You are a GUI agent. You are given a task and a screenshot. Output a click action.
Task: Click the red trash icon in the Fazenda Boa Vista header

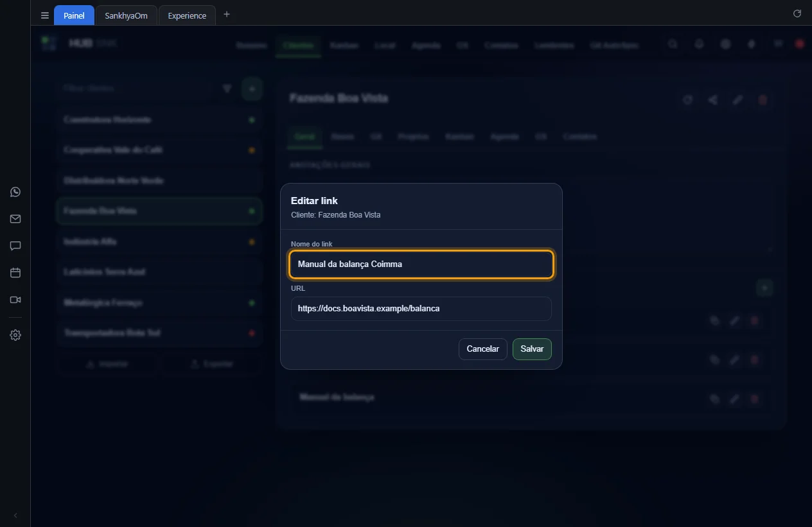tap(763, 99)
